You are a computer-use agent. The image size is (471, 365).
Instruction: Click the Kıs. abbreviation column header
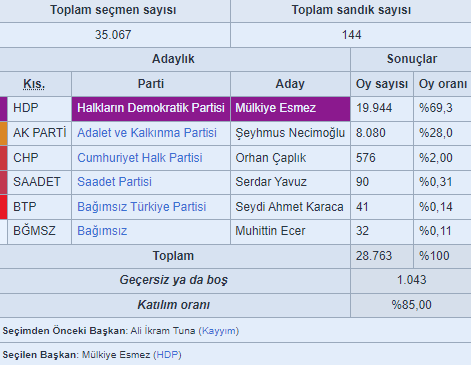(34, 84)
